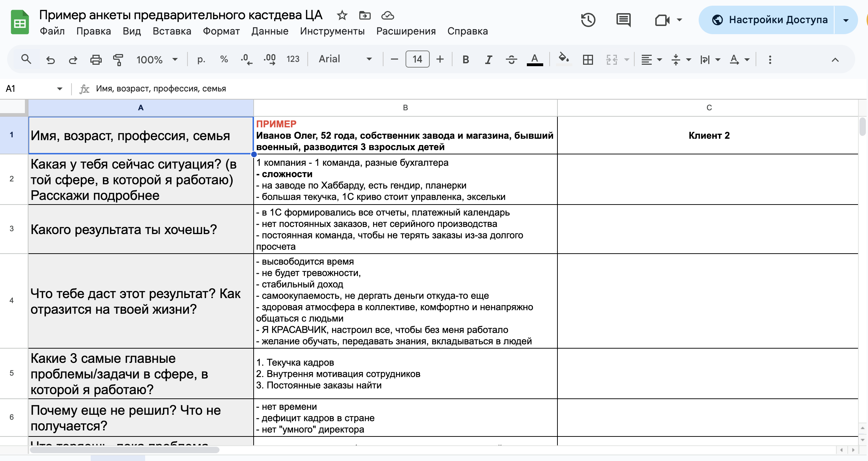Viewport: 868px width, 461px height.
Task: Select the paint format roller tool
Action: tap(118, 59)
